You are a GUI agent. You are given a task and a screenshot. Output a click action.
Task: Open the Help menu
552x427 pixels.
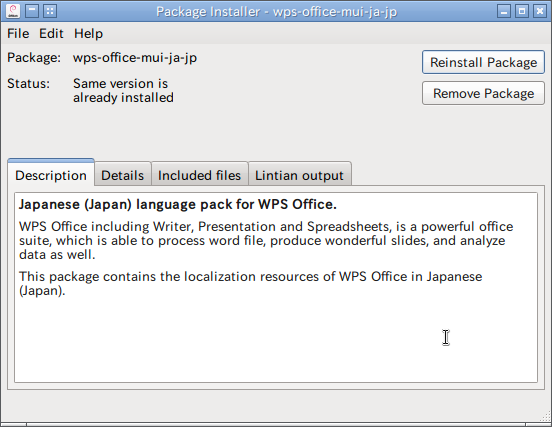88,34
